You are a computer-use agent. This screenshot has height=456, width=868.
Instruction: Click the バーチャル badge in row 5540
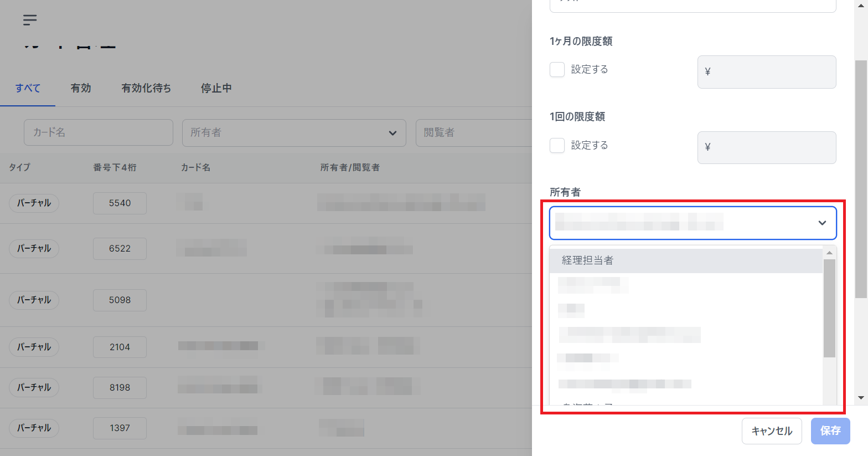pos(34,203)
